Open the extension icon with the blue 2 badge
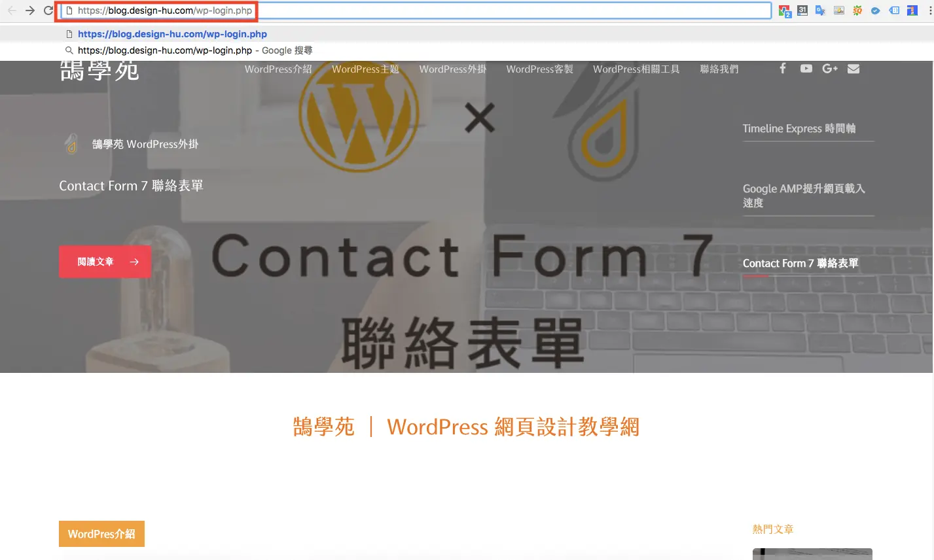This screenshot has width=934, height=560. click(x=784, y=10)
